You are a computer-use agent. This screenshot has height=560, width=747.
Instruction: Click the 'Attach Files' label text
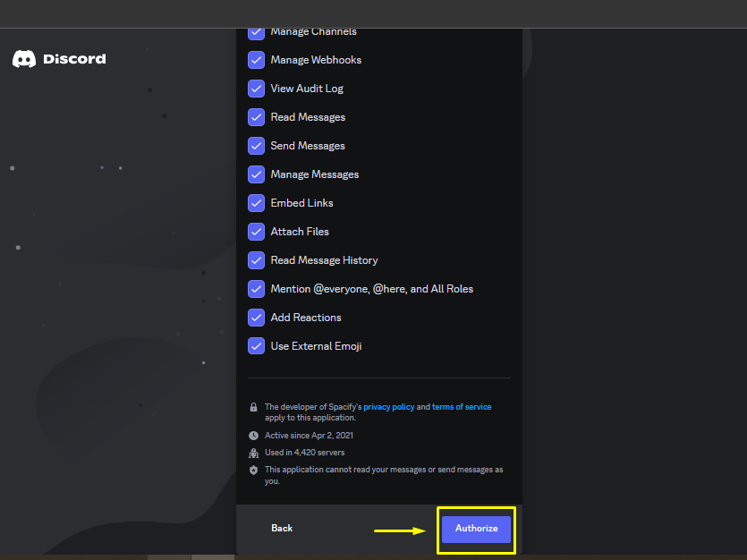300,232
